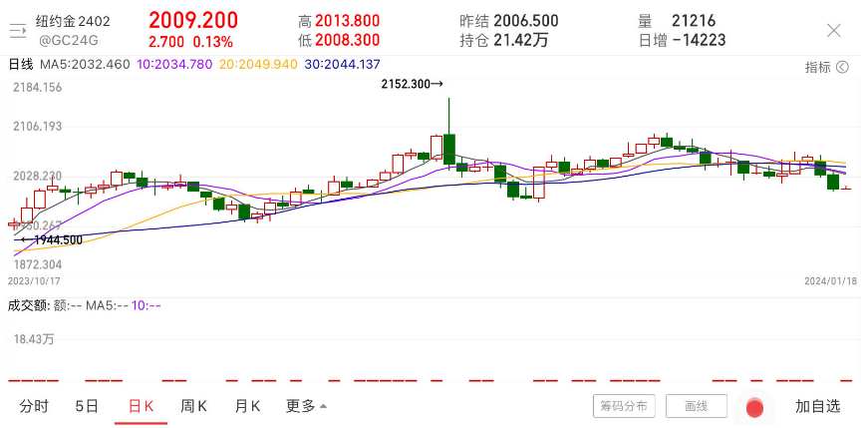Click the current price 2009.200
The height and width of the screenshot is (428, 868).
click(x=193, y=21)
